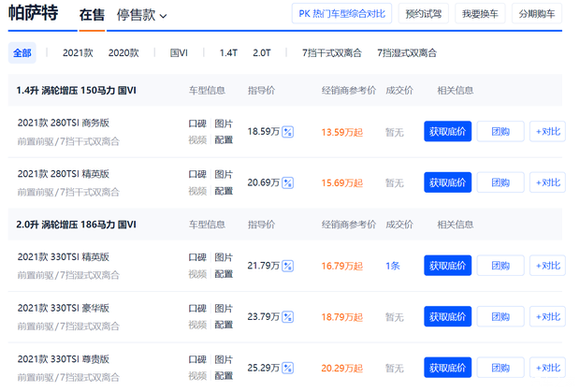580x392 pixels.
Task: Expand the 停售款 dropdown
Action: pyautogui.click(x=141, y=15)
